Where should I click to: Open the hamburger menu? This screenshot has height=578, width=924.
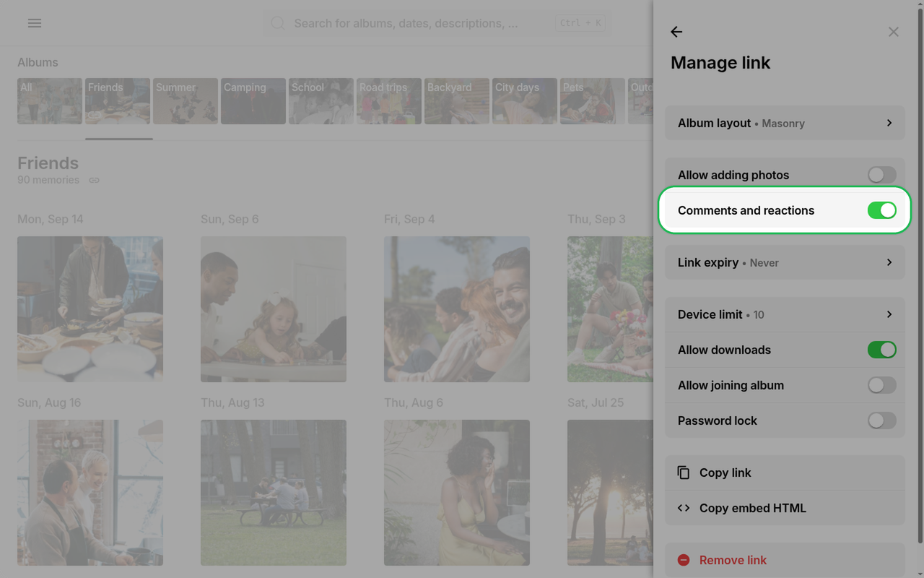tap(34, 23)
